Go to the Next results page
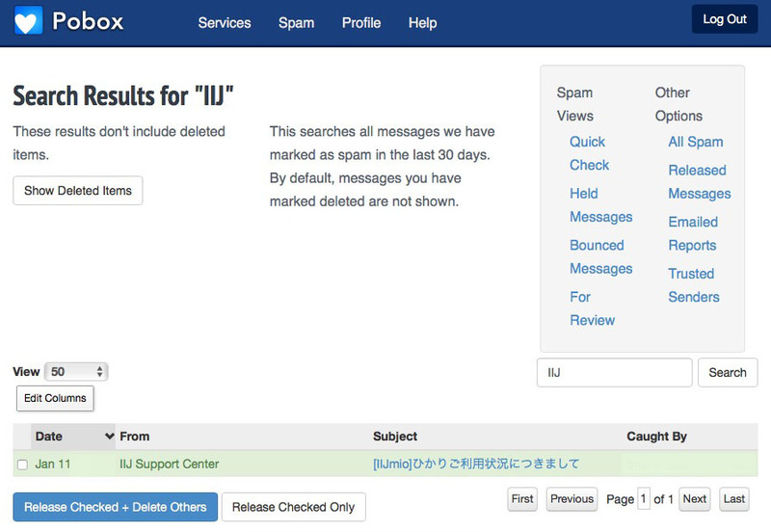Viewport: 771px width, 532px height. pos(695,499)
